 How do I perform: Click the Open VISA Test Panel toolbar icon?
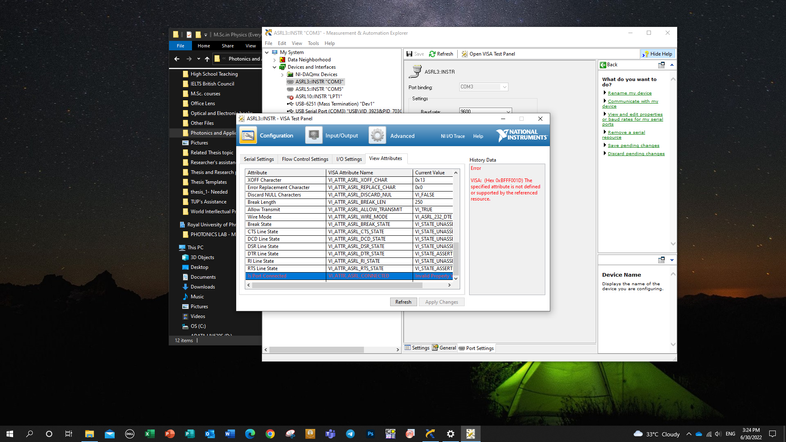[465, 54]
